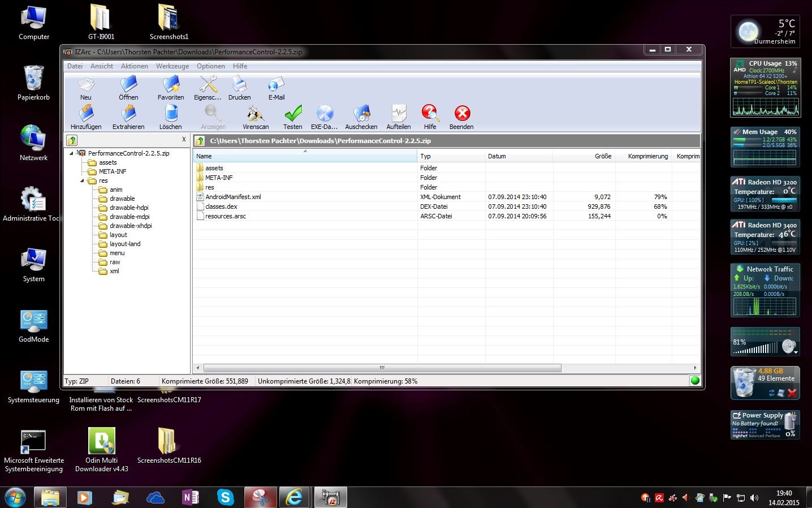Open the Werkzeuge menu
This screenshot has width=812, height=508.
[172, 66]
